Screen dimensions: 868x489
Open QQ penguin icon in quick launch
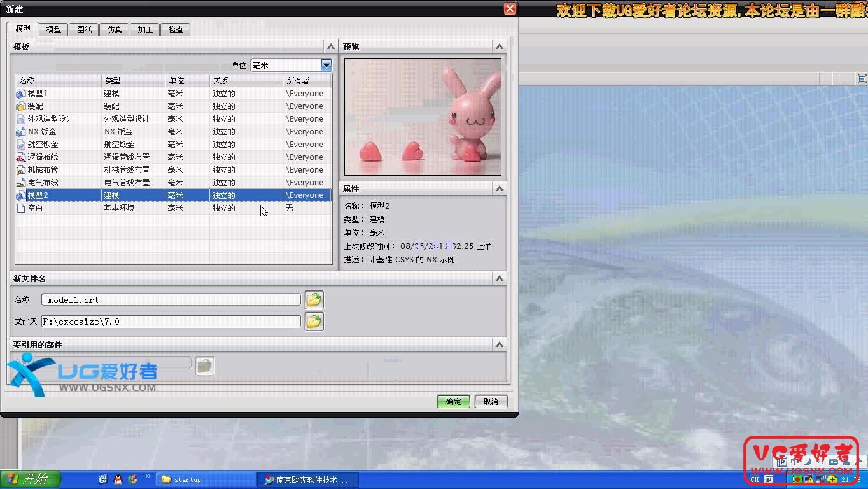[x=118, y=479]
